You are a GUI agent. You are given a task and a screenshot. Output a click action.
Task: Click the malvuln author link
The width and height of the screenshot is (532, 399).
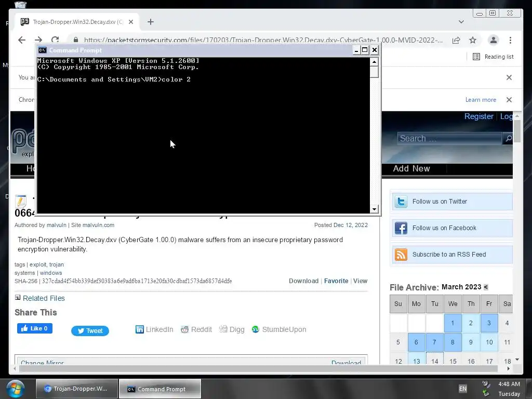[x=56, y=225]
